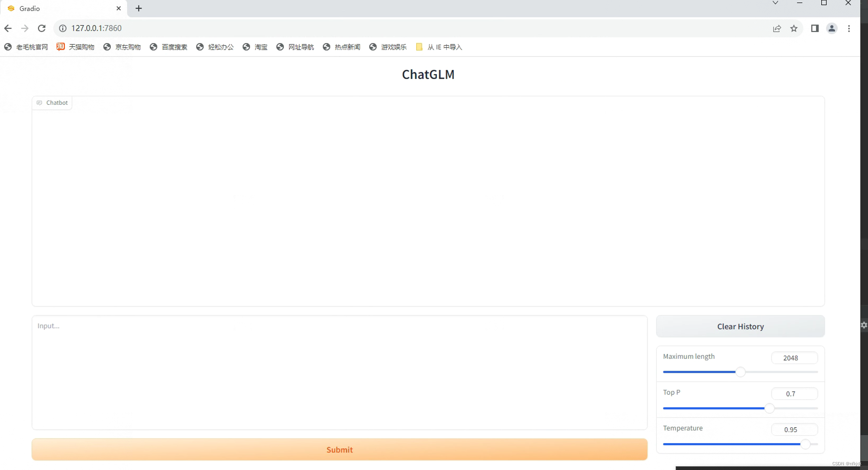Adjust the Maximum length slider handle
Screen dimensions: 868x470
[x=740, y=372]
